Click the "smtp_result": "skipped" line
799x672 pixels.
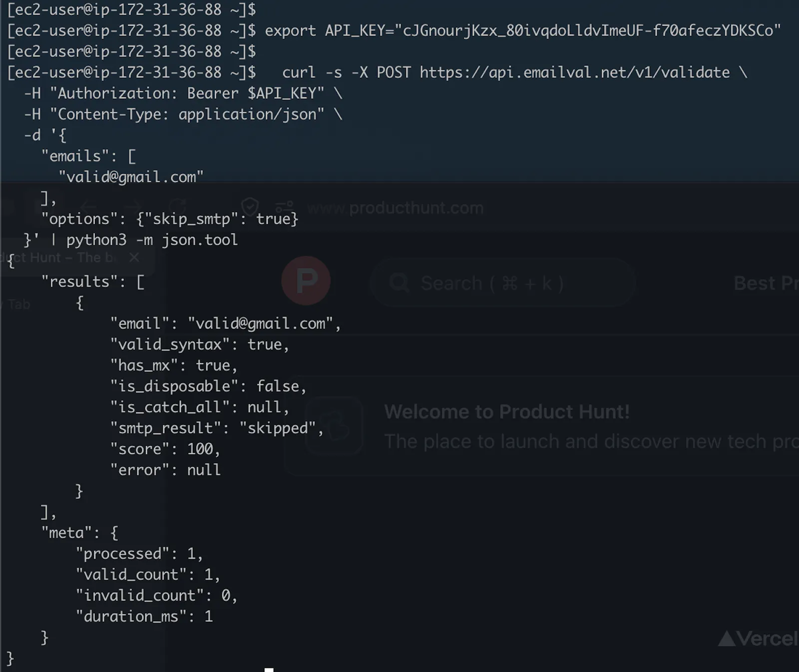217,429
